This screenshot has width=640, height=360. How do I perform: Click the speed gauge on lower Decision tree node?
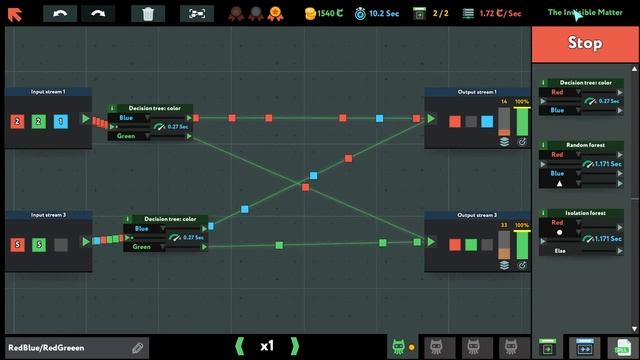pyautogui.click(x=175, y=238)
